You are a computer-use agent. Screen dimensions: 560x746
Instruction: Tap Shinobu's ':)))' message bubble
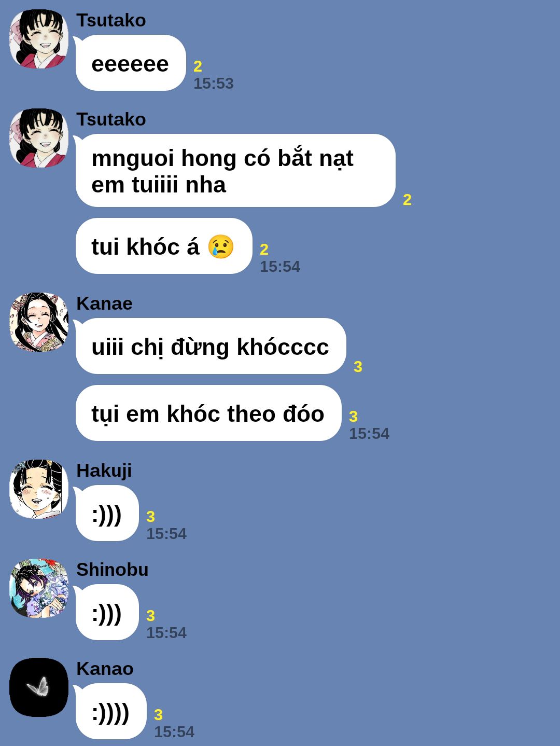point(107,612)
